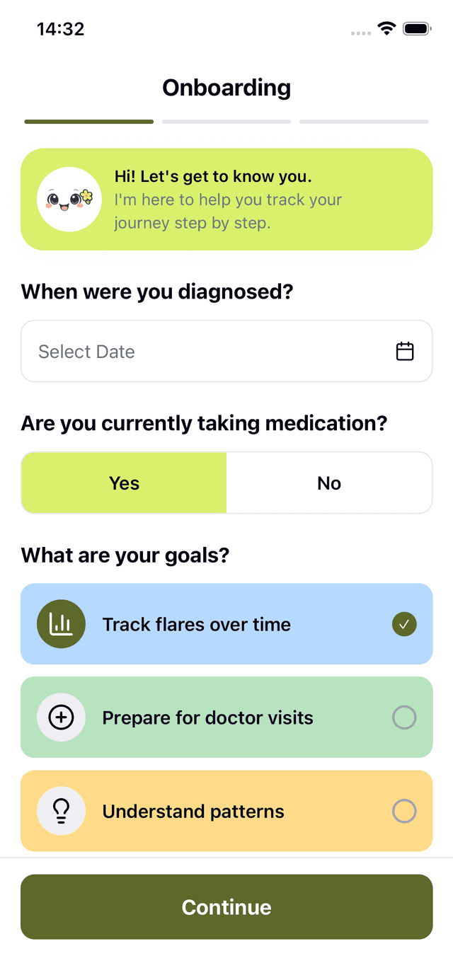This screenshot has height=980, width=453.
Task: Click the bar chart icon on Track flares
Action: tap(61, 624)
